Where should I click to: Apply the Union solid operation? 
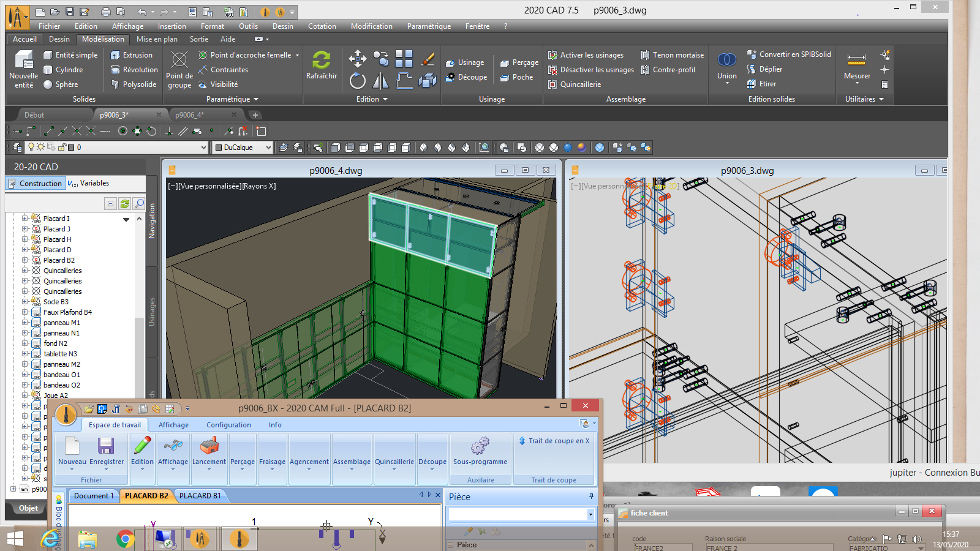(x=727, y=66)
